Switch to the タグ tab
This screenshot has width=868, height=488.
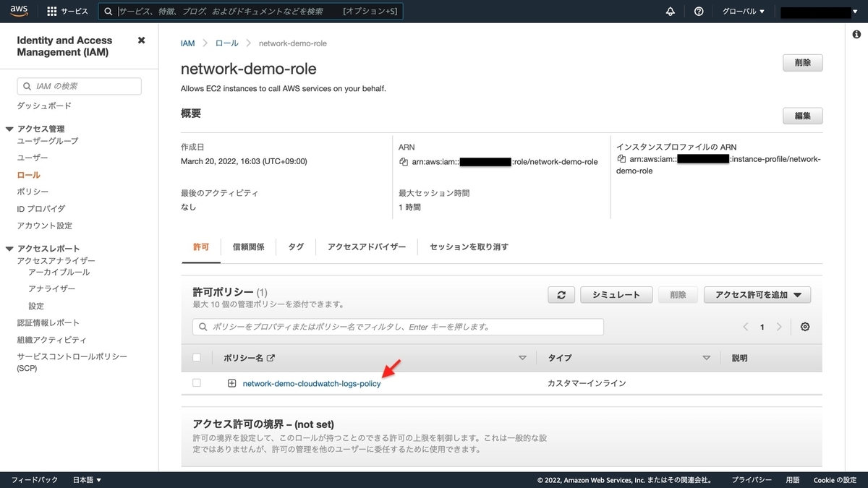(296, 247)
